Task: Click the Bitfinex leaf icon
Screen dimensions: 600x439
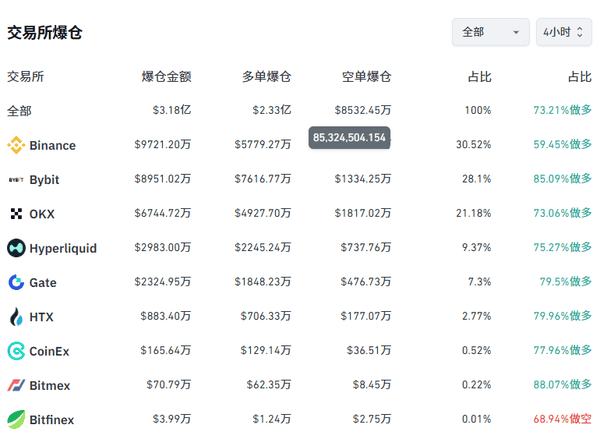Action: tap(16, 420)
